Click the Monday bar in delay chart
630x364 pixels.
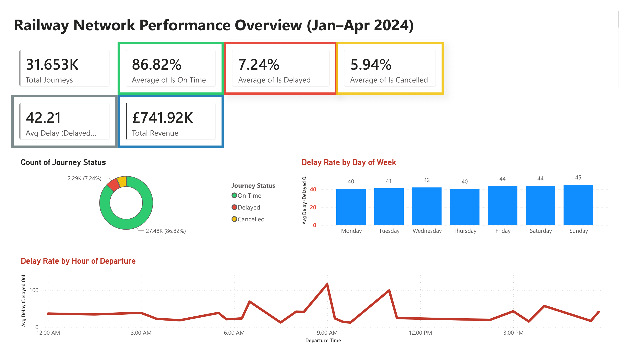tap(351, 207)
